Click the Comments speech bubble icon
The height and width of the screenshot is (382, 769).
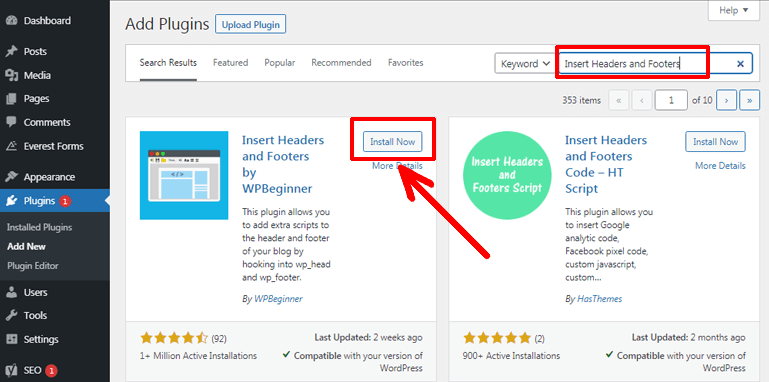(11, 123)
